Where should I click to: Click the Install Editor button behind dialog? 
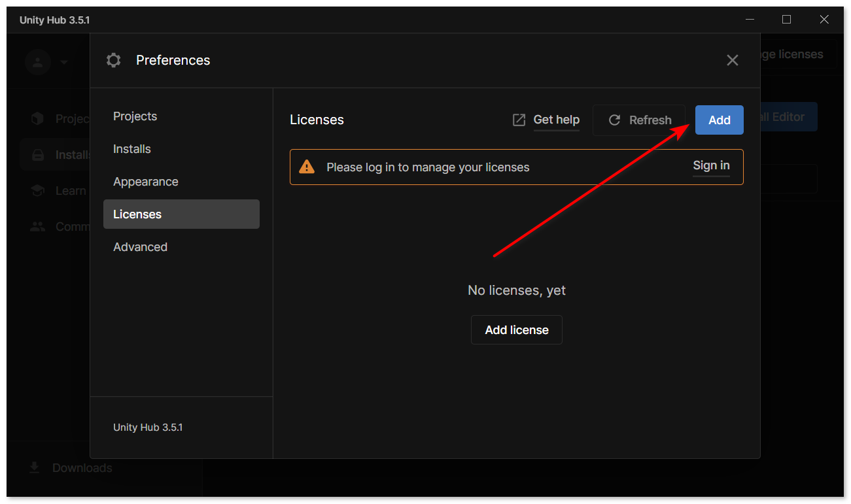tap(789, 117)
